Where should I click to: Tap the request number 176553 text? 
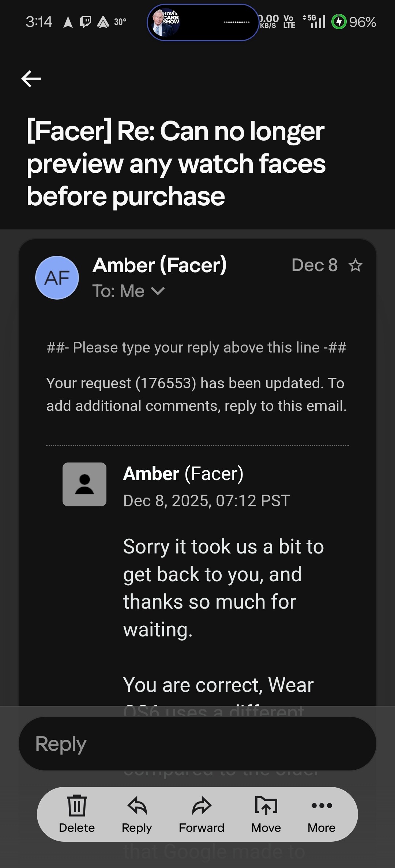(x=166, y=383)
